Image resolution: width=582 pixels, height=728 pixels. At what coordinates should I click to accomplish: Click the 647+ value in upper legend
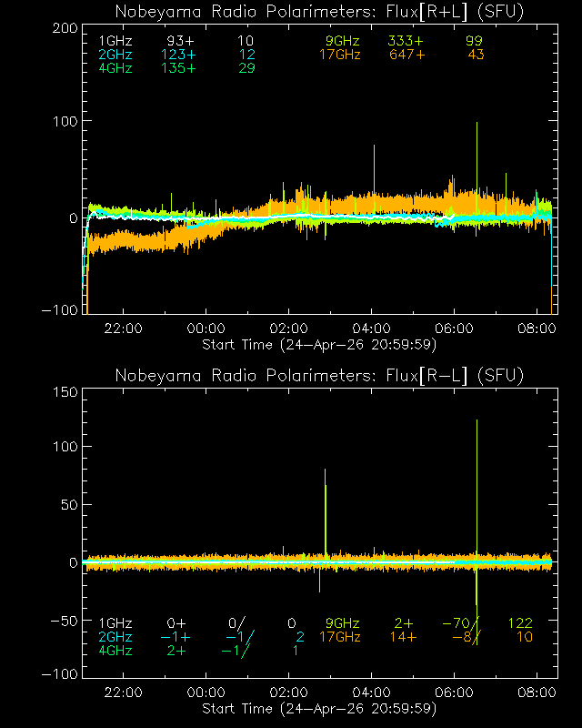pos(412,56)
